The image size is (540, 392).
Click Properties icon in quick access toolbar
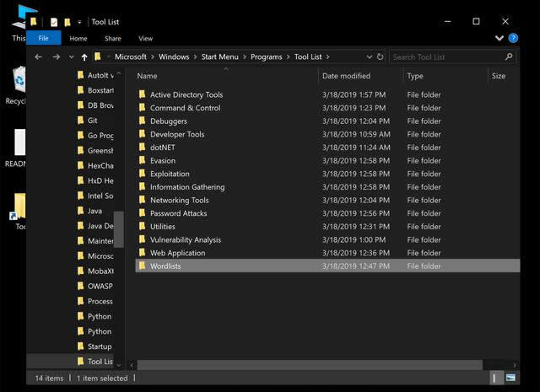click(54, 21)
